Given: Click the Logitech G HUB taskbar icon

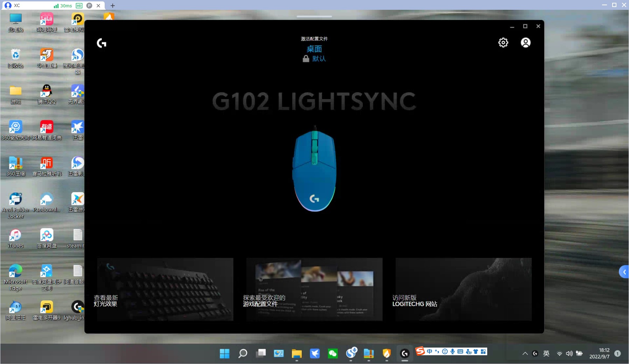Looking at the screenshot, I should (405, 353).
